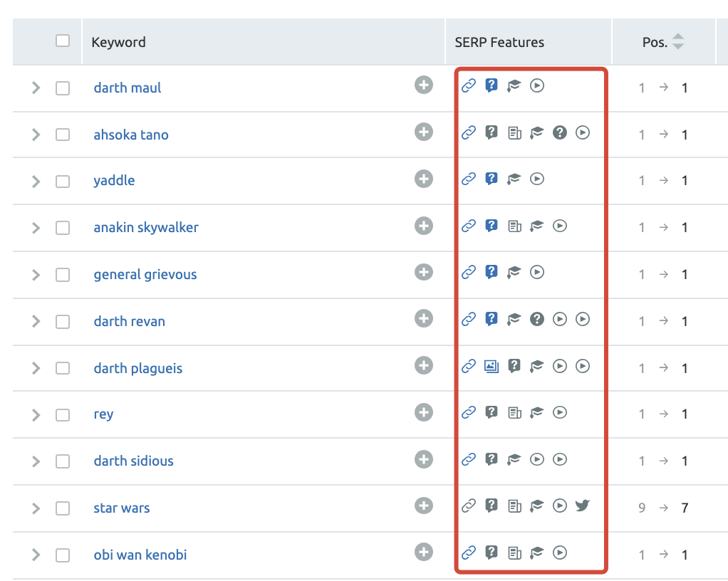Toggle the select-all checkbox in table header
Screen dimensions: 728x581
[x=63, y=41]
